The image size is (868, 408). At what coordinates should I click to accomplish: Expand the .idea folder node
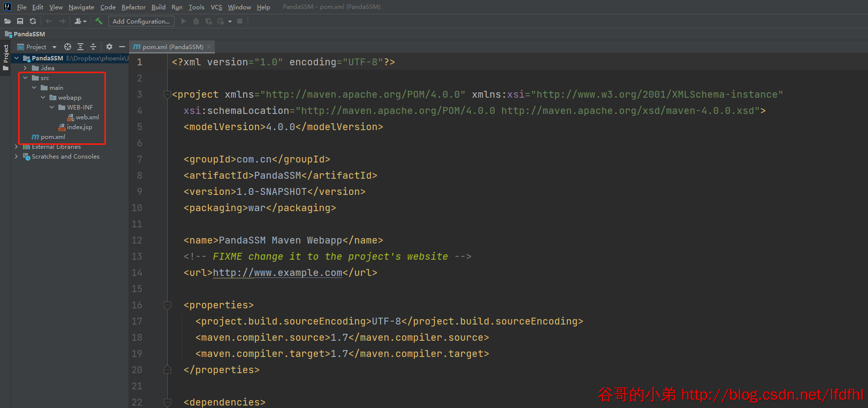(x=25, y=68)
